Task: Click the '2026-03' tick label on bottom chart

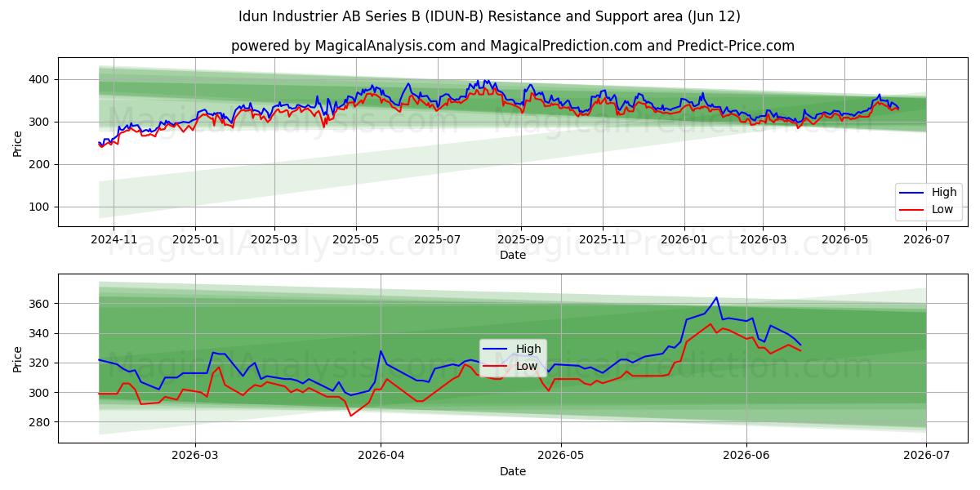Action: coord(195,456)
